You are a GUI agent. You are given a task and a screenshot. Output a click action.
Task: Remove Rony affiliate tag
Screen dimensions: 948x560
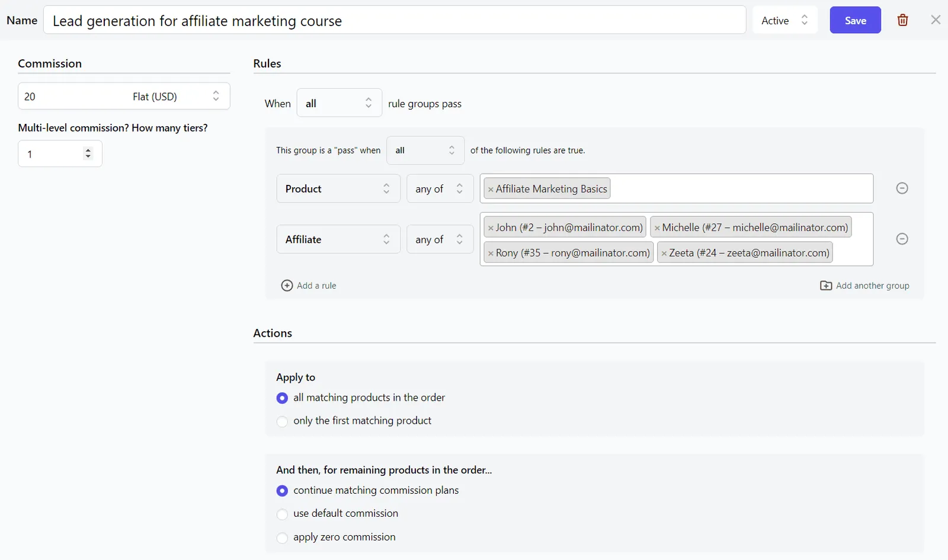[x=491, y=254]
